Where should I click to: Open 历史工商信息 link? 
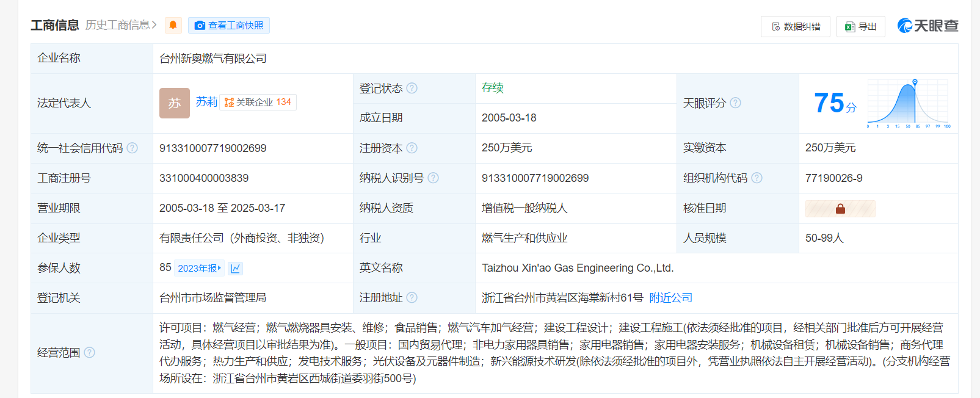click(x=121, y=25)
